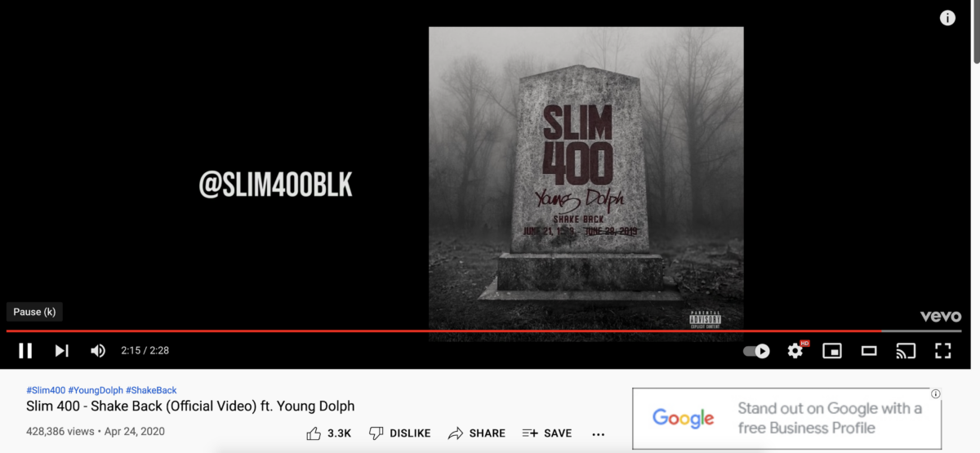This screenshot has height=453, width=980.
Task: Cast video to a TV
Action: pyautogui.click(x=906, y=351)
